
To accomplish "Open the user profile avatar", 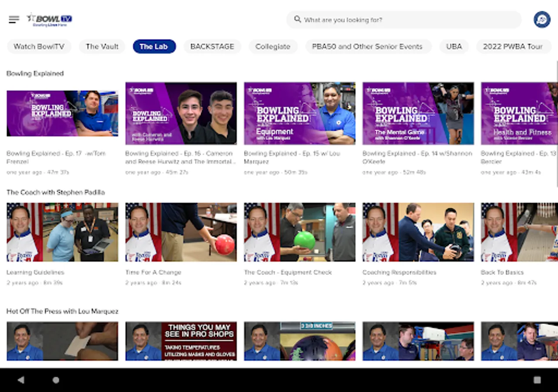I will pyautogui.click(x=542, y=20).
